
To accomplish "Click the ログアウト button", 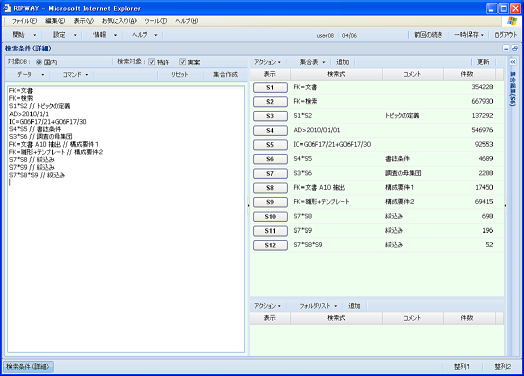I will point(506,35).
